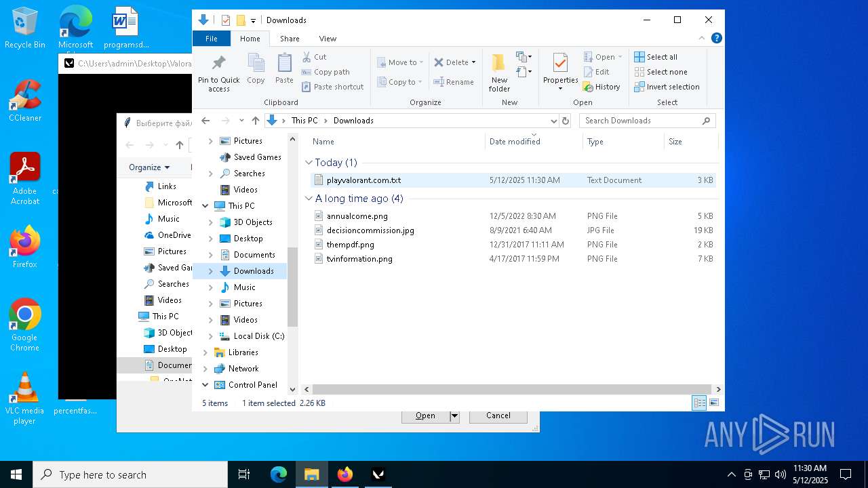Viewport: 868px width, 488px height.
Task: Click the Windows search box
Action: click(130, 474)
